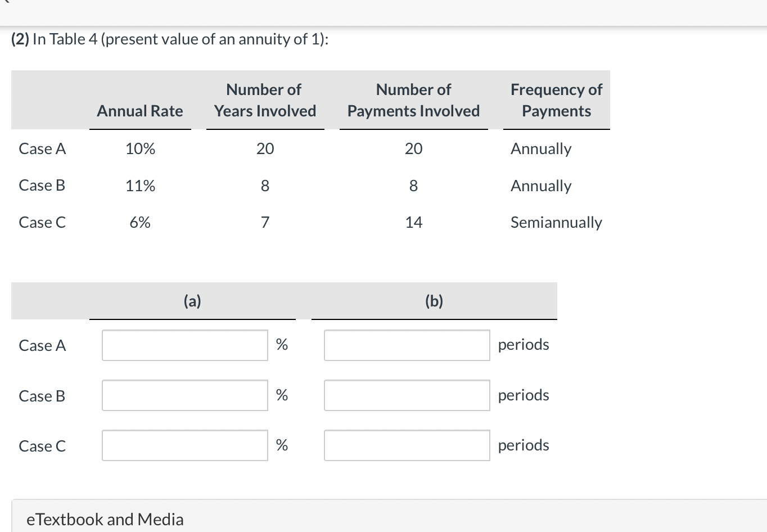Click the Case C row label
Viewport: 767px width, 532px height.
point(42,222)
